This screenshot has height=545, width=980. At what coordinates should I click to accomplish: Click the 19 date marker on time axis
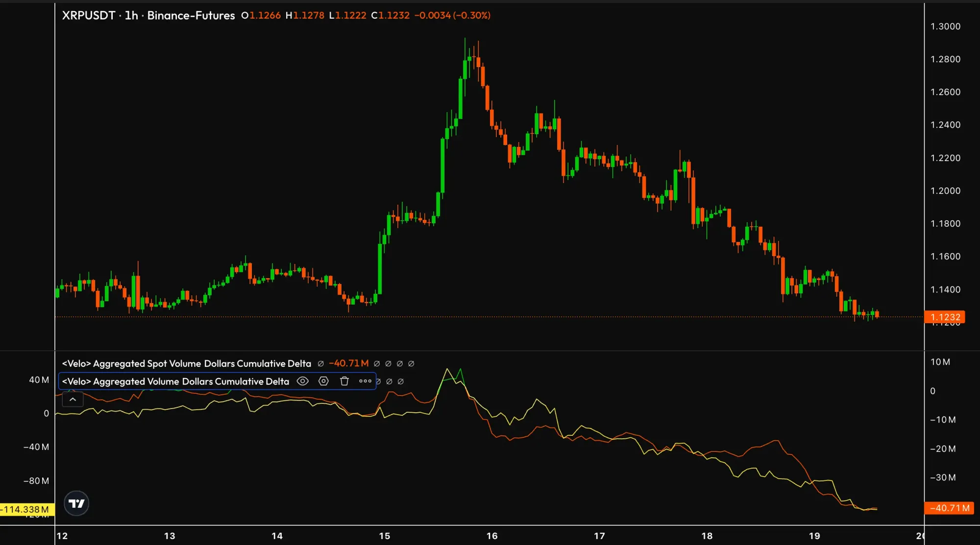814,536
